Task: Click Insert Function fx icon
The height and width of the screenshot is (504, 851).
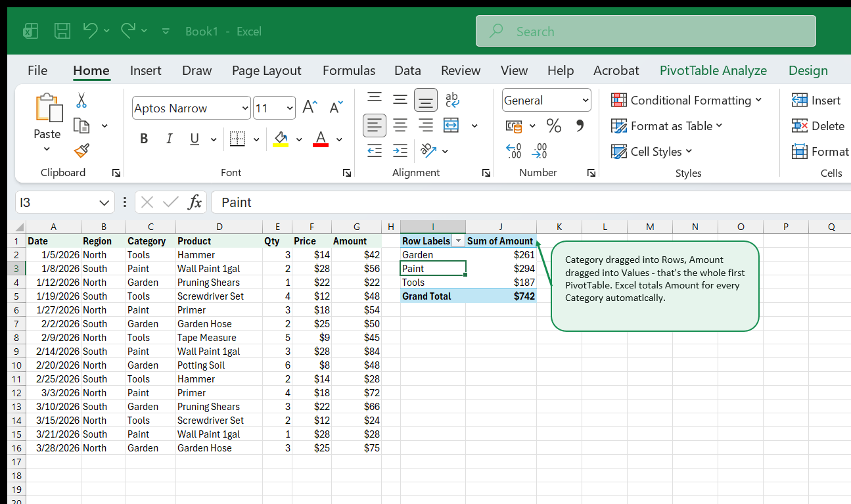Action: 195,202
